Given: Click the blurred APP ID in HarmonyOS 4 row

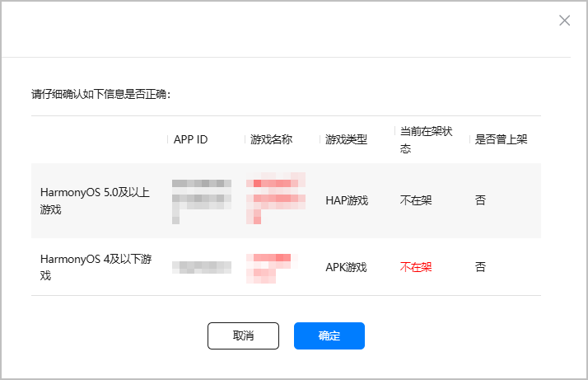Looking at the screenshot, I should coord(202,267).
